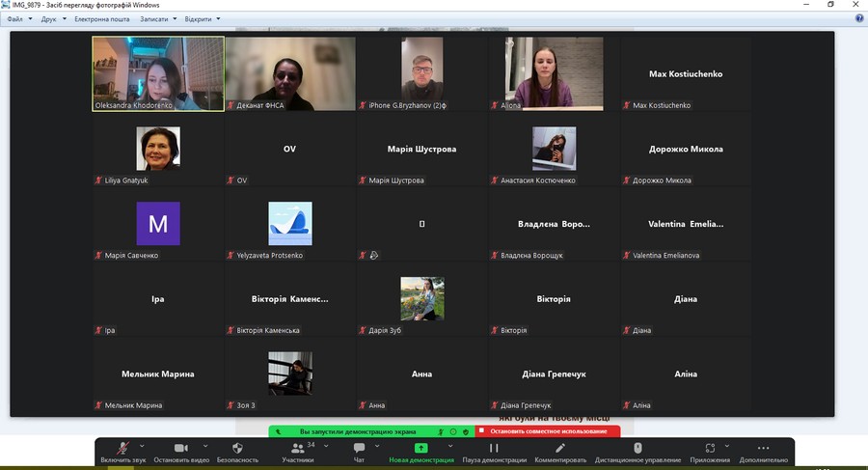This screenshot has width=868, height=470.
Task: Select Деканат ФНСА video tile
Action: [x=290, y=73]
